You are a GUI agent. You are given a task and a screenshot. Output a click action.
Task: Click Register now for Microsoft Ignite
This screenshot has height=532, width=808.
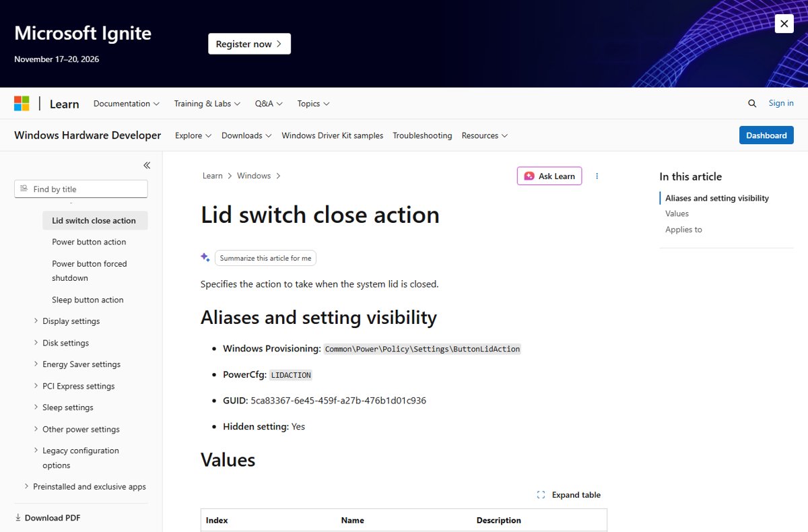[249, 44]
